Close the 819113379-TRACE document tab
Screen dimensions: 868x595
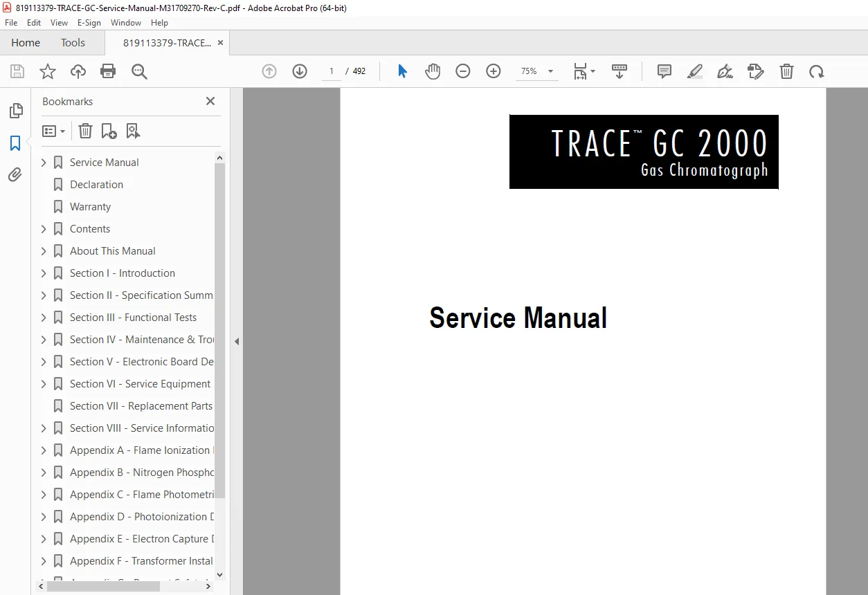tap(220, 43)
